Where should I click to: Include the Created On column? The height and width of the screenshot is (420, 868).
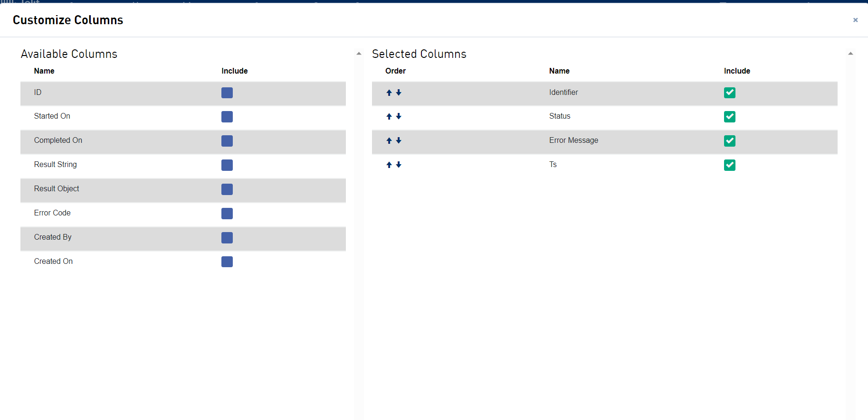pos(227,262)
